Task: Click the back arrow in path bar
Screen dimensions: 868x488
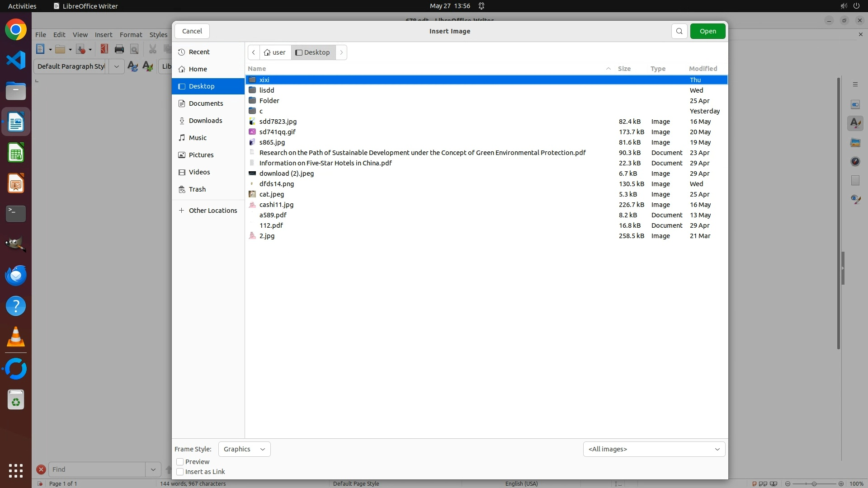Action: (x=254, y=52)
